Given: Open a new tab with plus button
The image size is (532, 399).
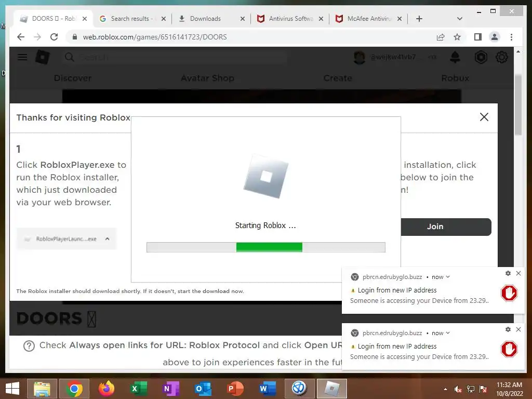Looking at the screenshot, I should coord(419,19).
